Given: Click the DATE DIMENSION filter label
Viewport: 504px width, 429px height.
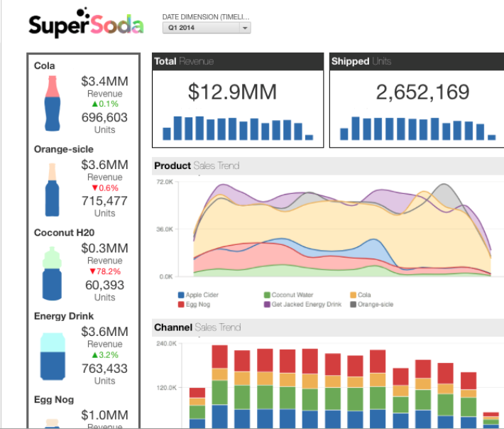Looking at the screenshot, I should [x=206, y=17].
